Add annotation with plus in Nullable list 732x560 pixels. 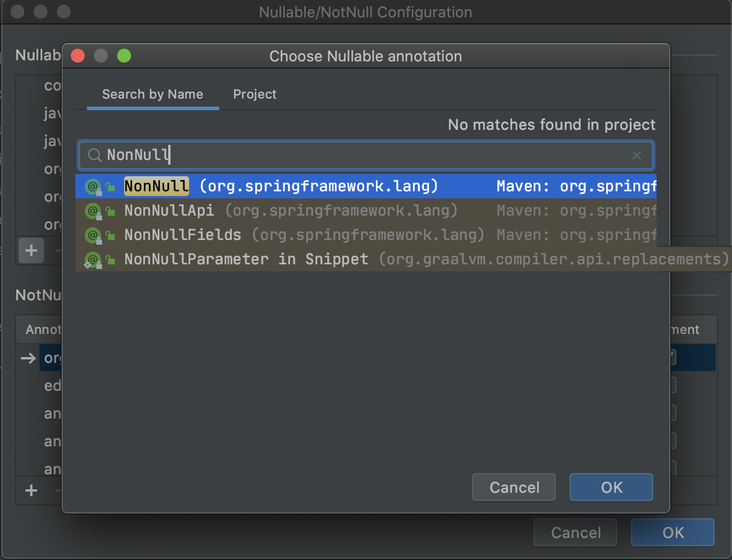31,250
